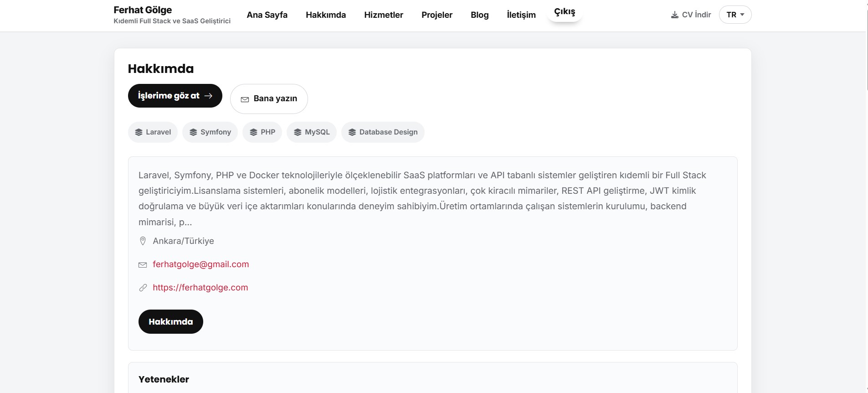The image size is (868, 393).
Task: Open the TR language dropdown
Action: 735,15
